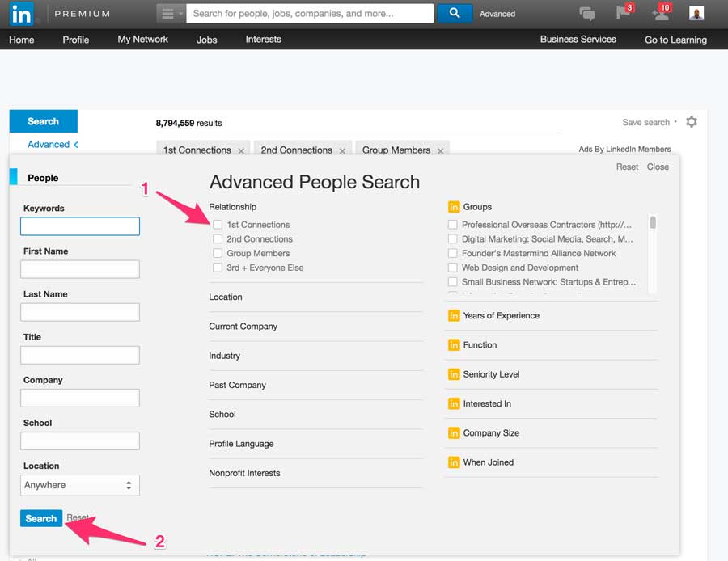The width and height of the screenshot is (728, 561).
Task: Click the Company Size premium icon
Action: [454, 433]
